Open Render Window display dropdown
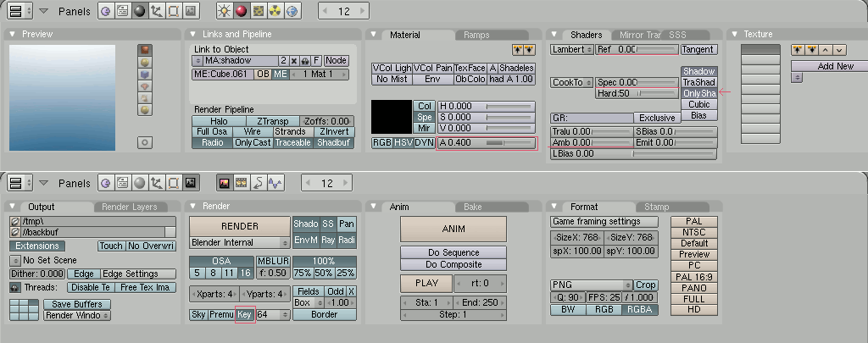Image resolution: width=868 pixels, height=343 pixels. point(77,315)
